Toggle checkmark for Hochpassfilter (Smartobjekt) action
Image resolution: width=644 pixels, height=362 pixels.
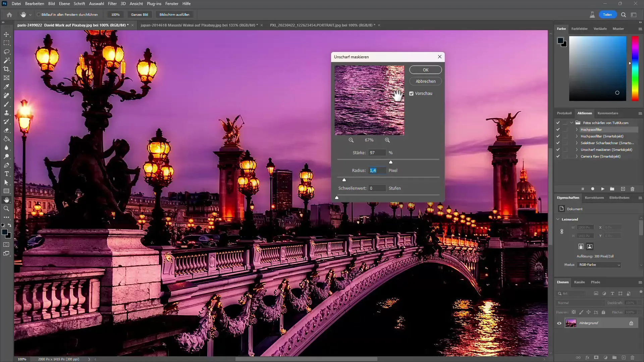558,136
